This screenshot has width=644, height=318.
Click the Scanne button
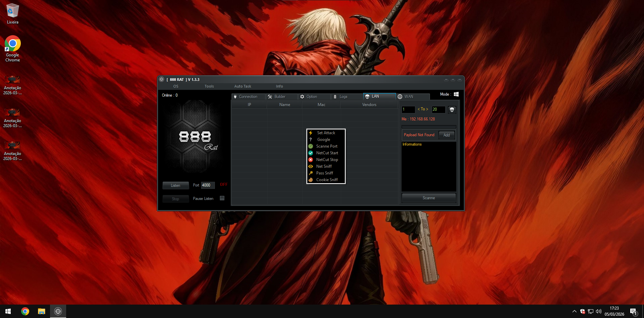click(x=429, y=198)
